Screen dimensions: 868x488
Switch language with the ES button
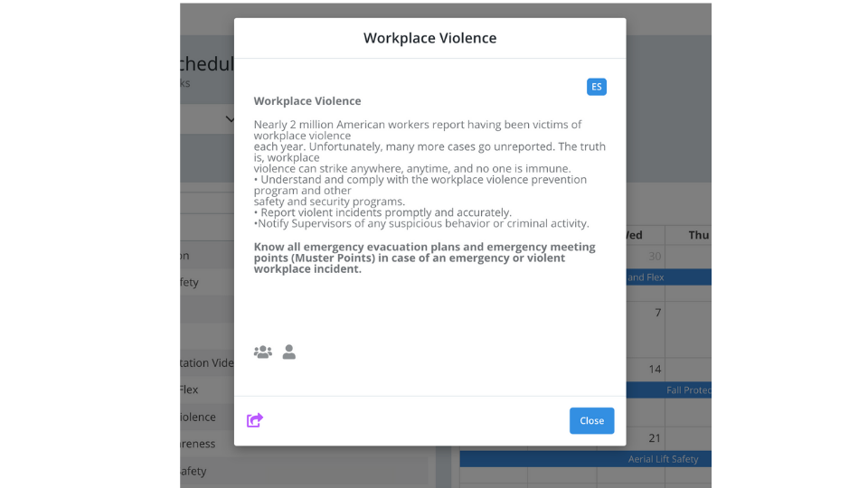[596, 87]
